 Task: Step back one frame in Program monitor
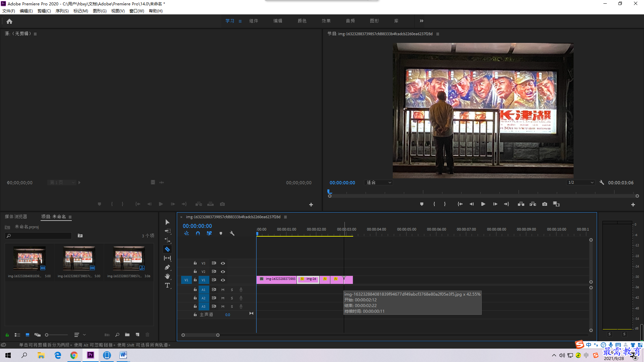472,204
